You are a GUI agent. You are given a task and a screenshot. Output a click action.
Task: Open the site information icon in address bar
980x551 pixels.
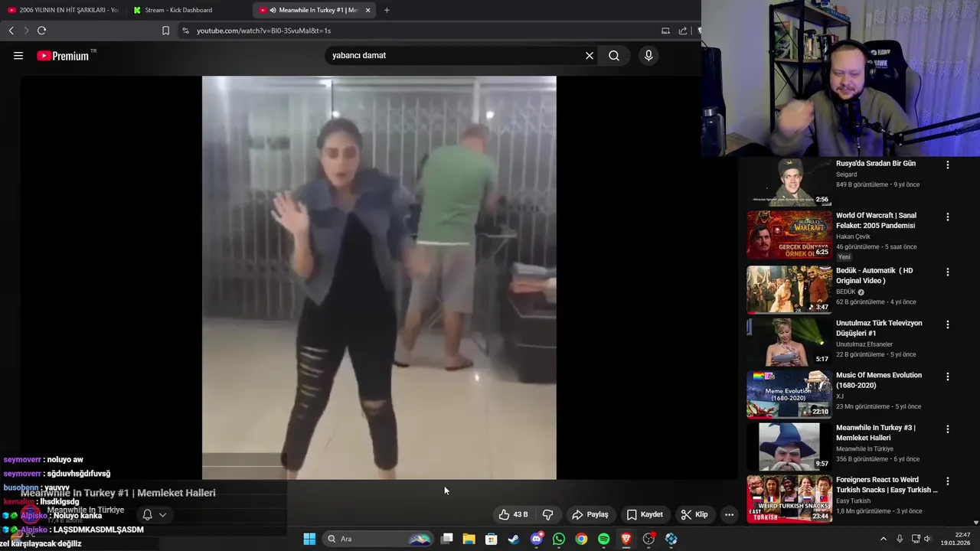pos(185,31)
